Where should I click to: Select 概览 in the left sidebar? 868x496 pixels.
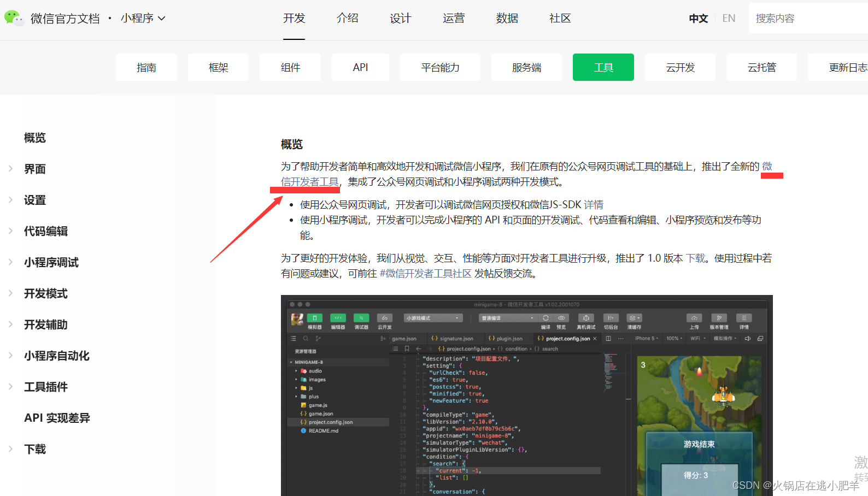[35, 138]
